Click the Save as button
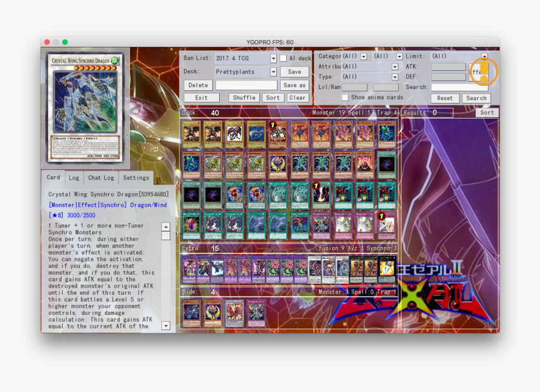The width and height of the screenshot is (540, 392). (x=294, y=85)
